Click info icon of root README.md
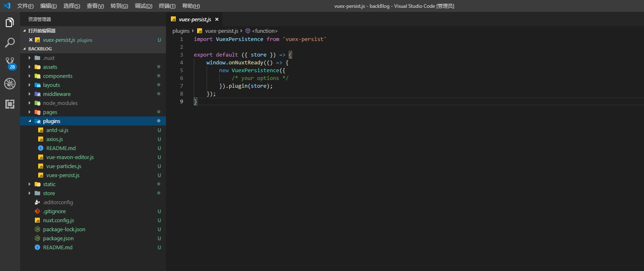 tap(37, 247)
